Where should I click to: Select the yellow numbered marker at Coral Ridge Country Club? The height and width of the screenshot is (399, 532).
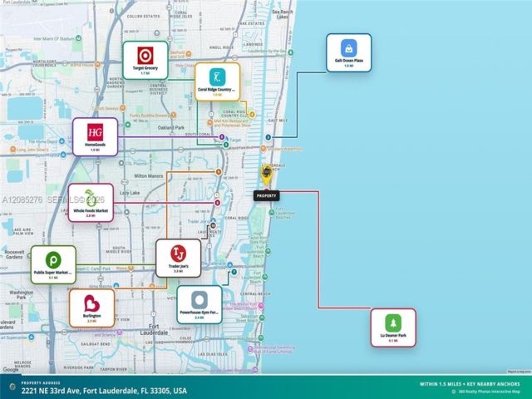tap(252, 115)
